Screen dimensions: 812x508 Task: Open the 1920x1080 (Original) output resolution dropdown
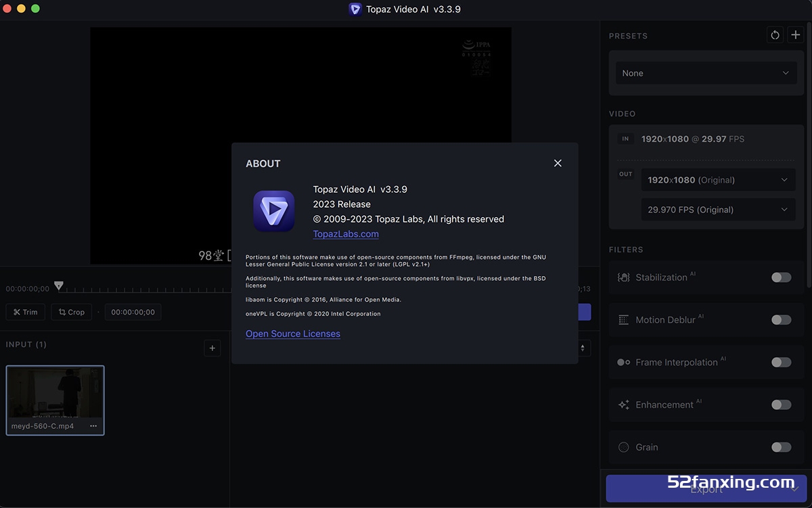(x=718, y=180)
